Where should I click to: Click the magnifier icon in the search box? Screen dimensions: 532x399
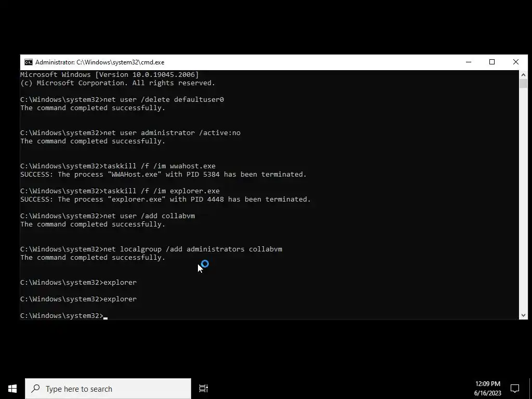[x=36, y=389]
